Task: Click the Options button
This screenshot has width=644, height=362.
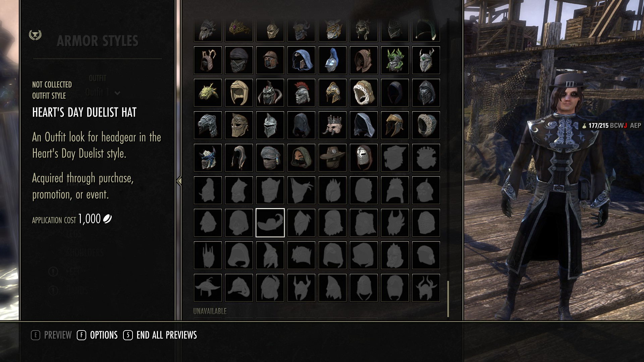Action: point(97,335)
